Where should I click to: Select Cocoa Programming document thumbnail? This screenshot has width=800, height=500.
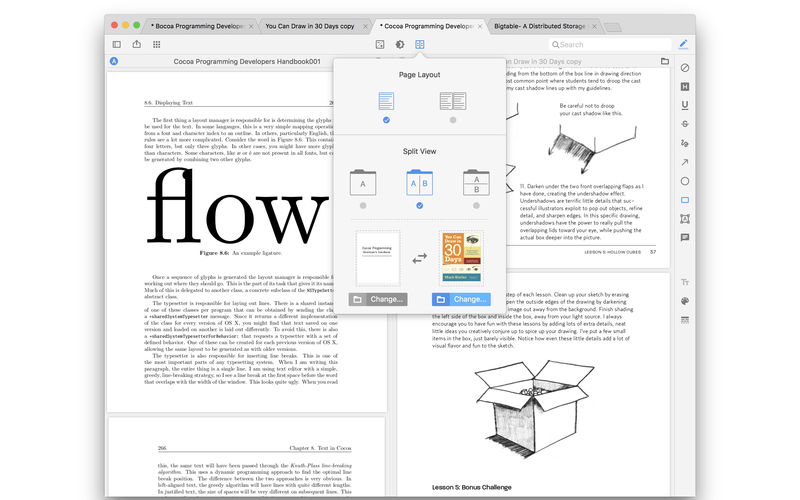point(378,258)
